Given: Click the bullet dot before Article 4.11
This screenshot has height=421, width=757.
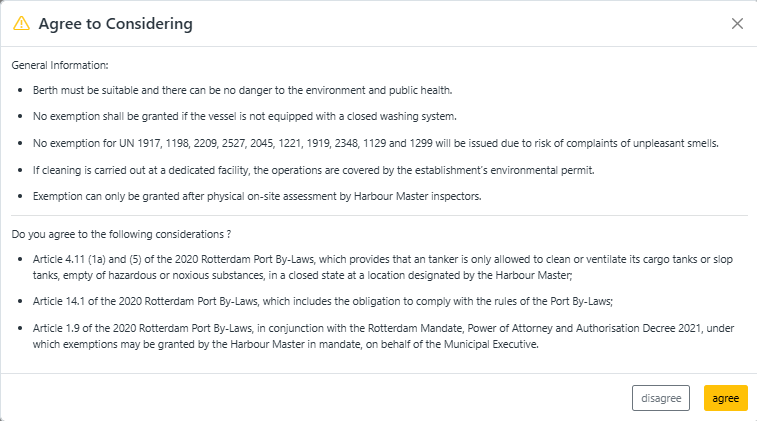Looking at the screenshot, I should pyautogui.click(x=20, y=259).
